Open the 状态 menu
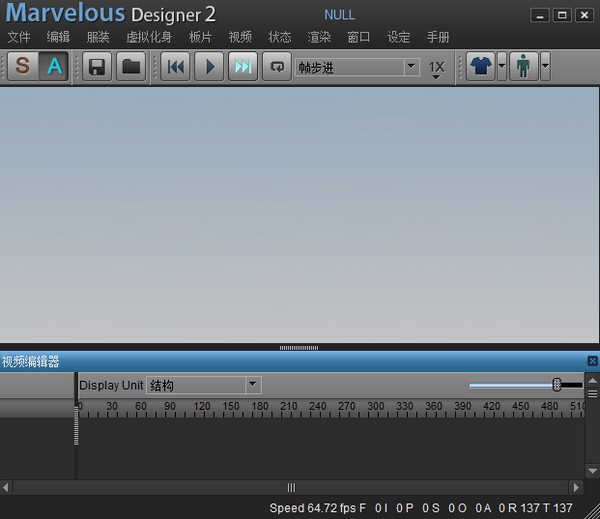This screenshot has width=600, height=519. [x=280, y=37]
